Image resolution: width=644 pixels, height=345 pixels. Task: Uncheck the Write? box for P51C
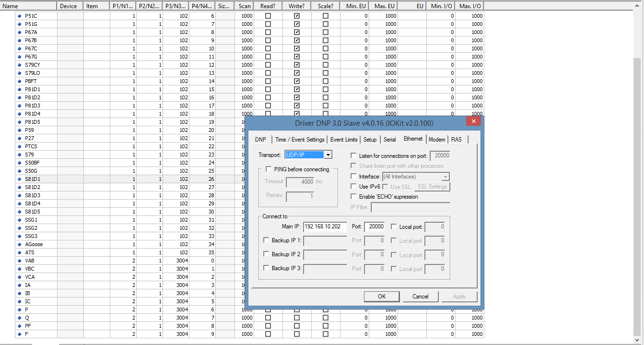click(x=297, y=16)
